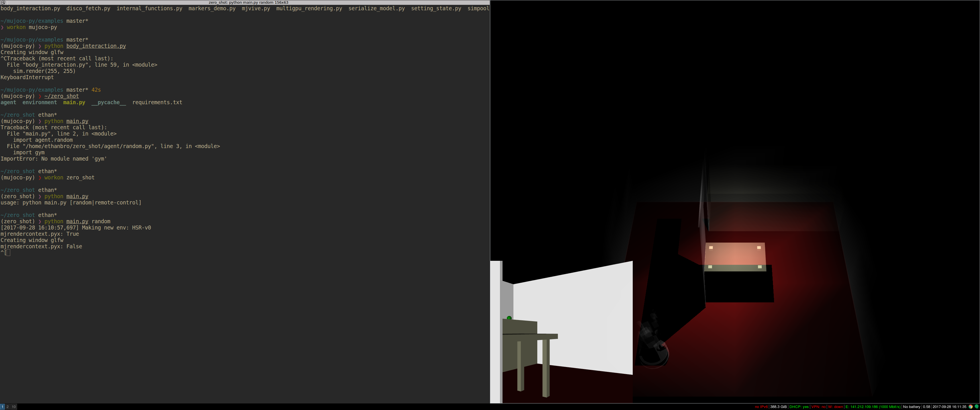Select 'markers_demo.py' from the completion list
This screenshot has width=980, height=410.
[211, 8]
